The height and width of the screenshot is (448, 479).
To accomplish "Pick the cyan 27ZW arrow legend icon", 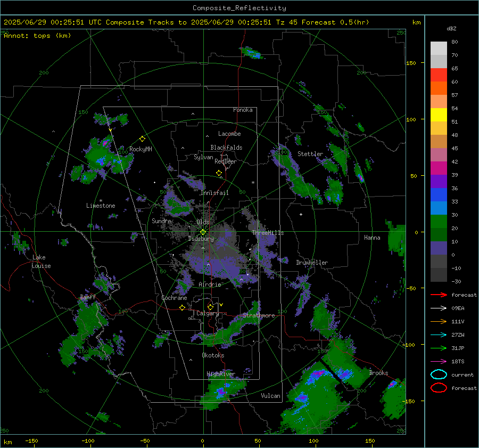I will point(439,335).
